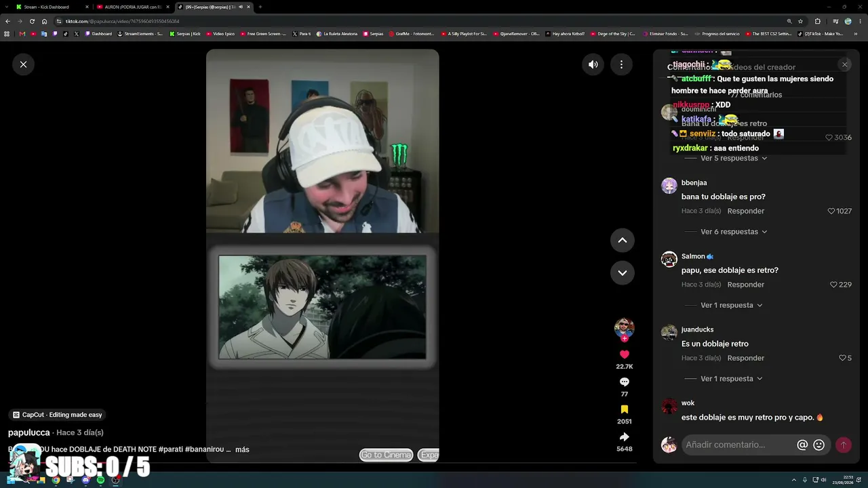Open the Eliminar Fondo bookmark
The image size is (868, 488).
(665, 33)
